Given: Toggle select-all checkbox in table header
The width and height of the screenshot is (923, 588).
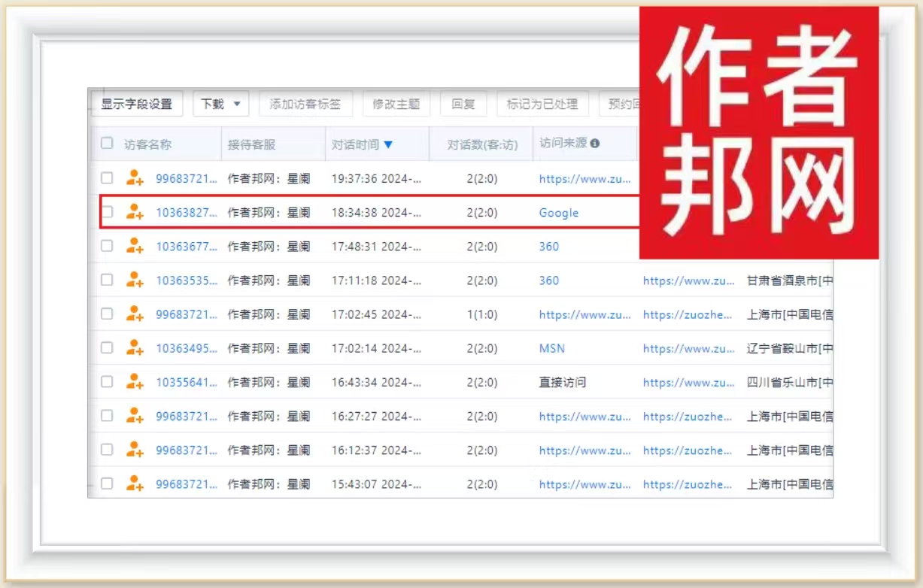Looking at the screenshot, I should [x=107, y=144].
